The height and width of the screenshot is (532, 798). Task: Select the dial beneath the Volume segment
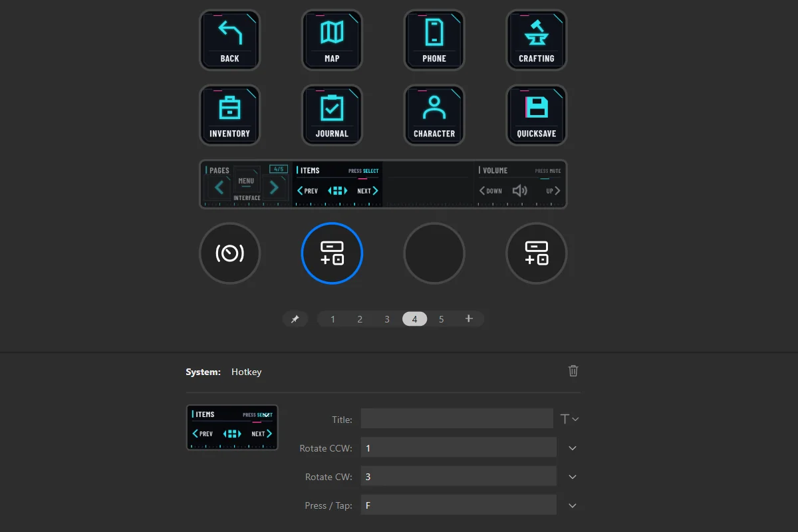[x=537, y=253]
